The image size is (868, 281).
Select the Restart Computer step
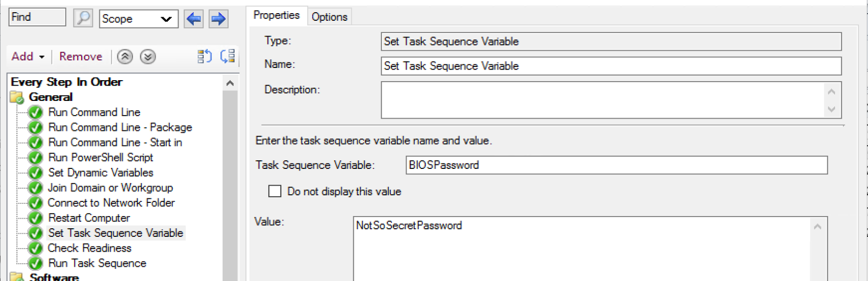[x=89, y=218]
